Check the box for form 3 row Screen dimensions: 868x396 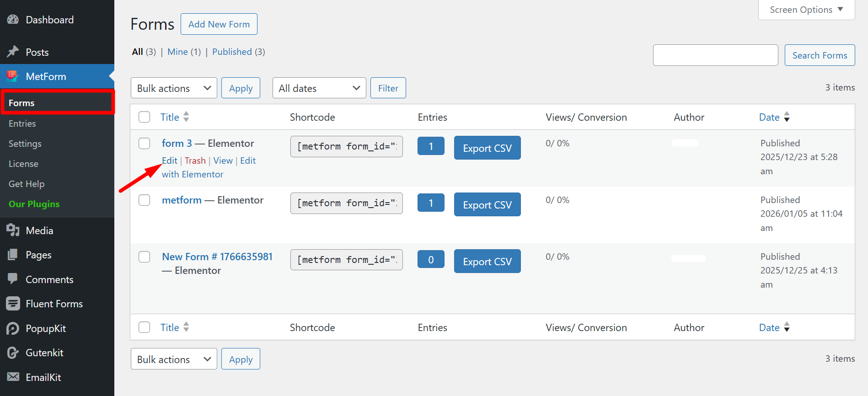pyautogui.click(x=145, y=144)
